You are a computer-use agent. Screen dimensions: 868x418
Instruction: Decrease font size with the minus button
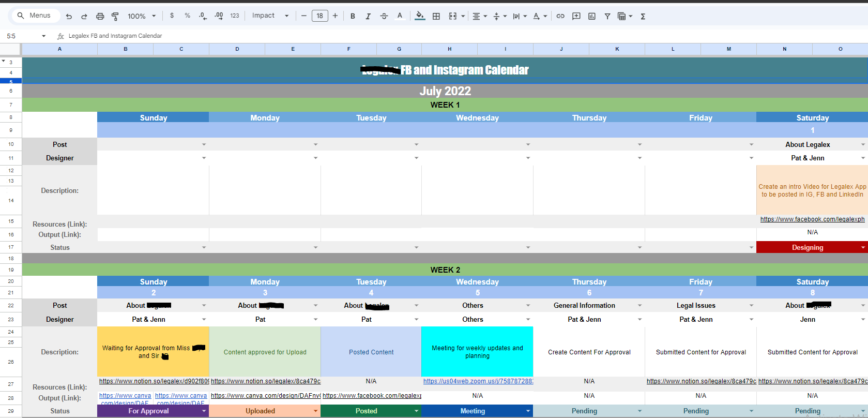click(304, 16)
